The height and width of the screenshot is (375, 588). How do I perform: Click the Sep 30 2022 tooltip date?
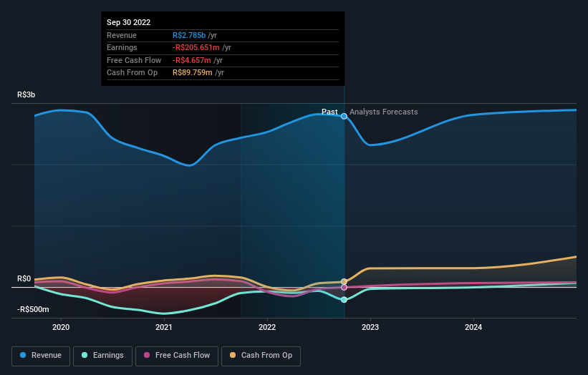129,22
